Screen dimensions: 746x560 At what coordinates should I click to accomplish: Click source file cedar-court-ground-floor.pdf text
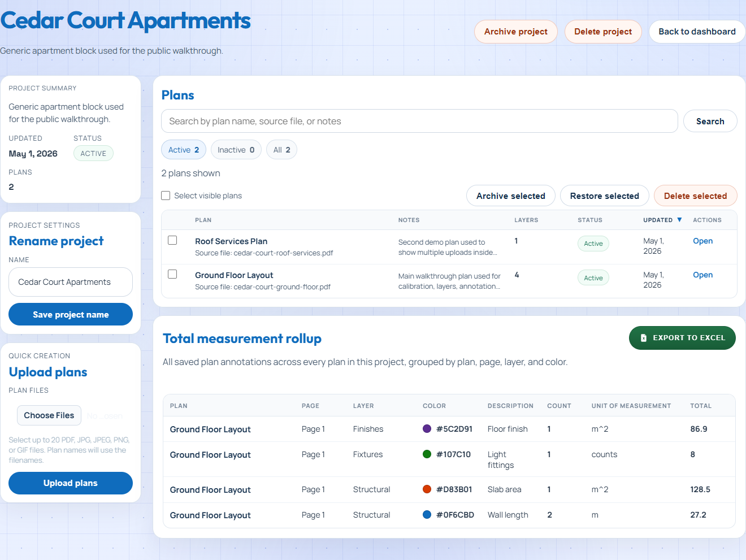click(263, 287)
